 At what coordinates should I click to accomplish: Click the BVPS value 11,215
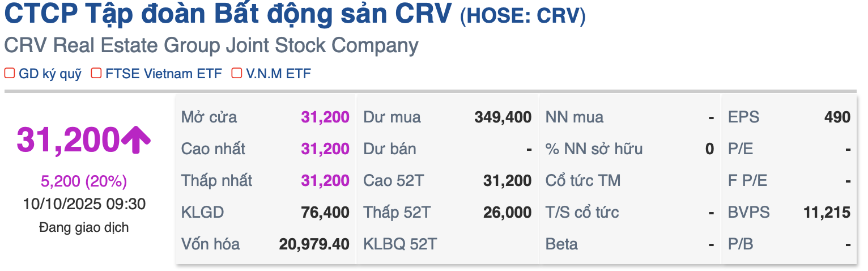tap(827, 213)
